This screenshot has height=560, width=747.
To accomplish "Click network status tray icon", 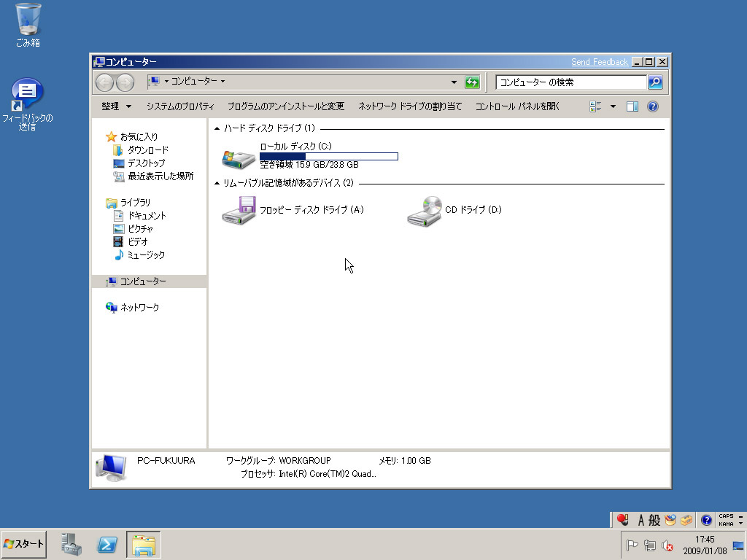I will click(650, 545).
